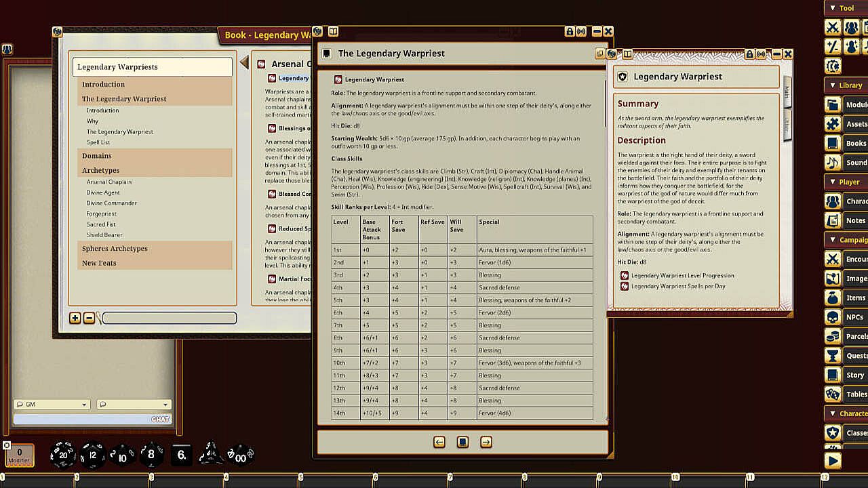Go to next page arrow
This screenshot has width=868, height=488.
point(486,442)
